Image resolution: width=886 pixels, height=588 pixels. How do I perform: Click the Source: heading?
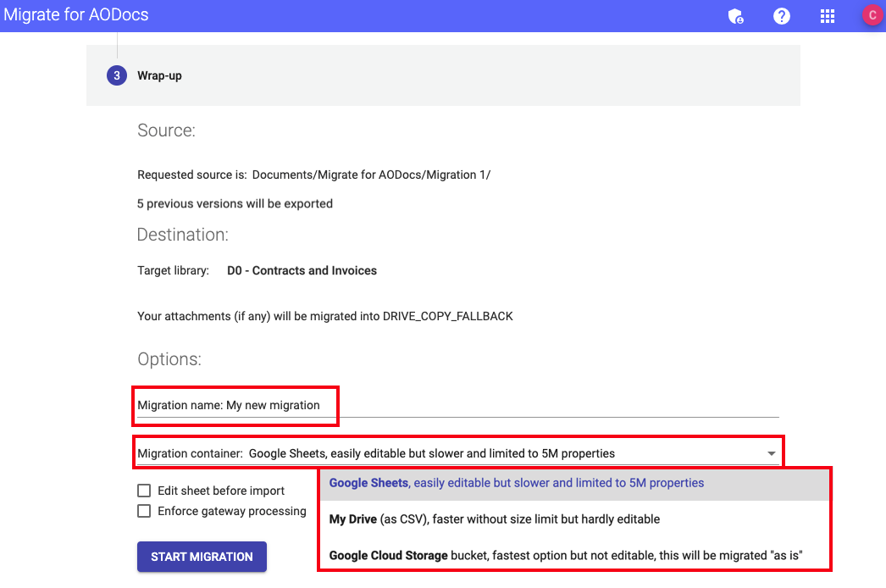pos(166,130)
